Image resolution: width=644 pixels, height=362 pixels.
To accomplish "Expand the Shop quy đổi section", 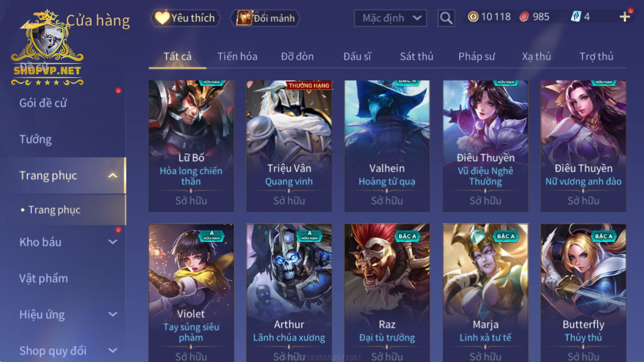I will (x=113, y=350).
